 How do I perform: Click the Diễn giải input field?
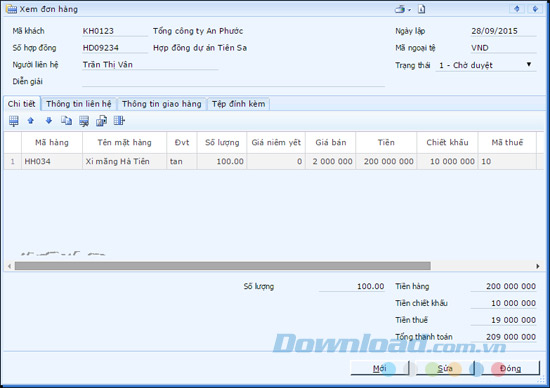(234, 81)
